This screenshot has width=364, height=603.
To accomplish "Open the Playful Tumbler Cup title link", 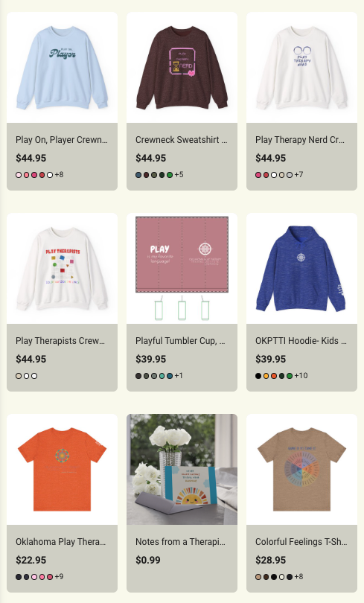I will coord(180,341).
